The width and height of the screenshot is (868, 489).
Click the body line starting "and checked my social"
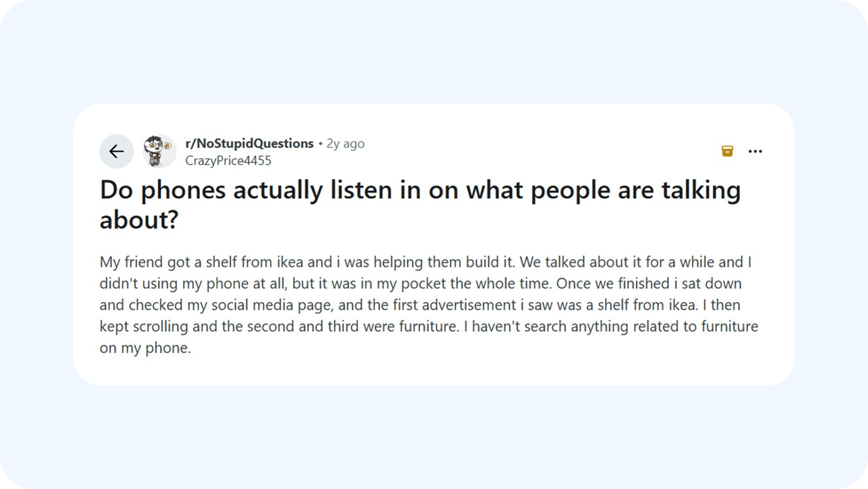coord(420,305)
